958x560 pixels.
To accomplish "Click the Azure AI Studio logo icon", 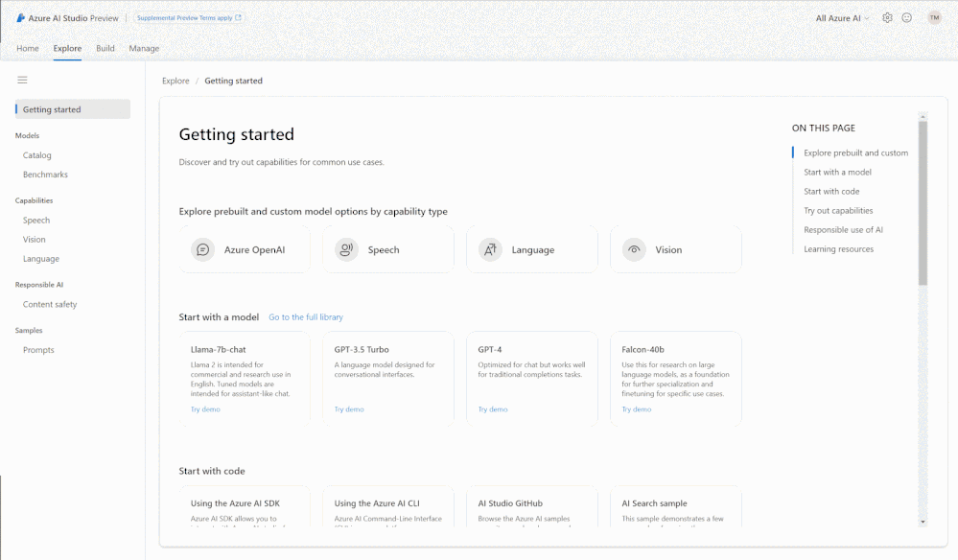I will pyautogui.click(x=21, y=18).
